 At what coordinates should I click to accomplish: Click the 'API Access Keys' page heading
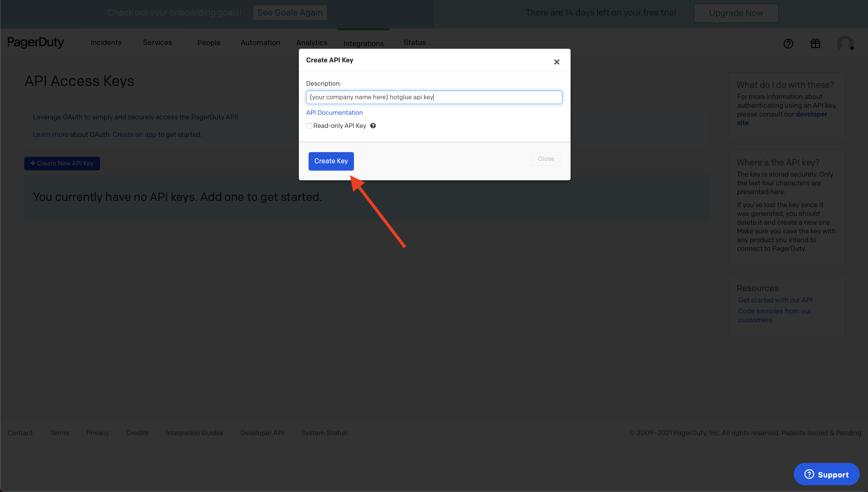79,81
